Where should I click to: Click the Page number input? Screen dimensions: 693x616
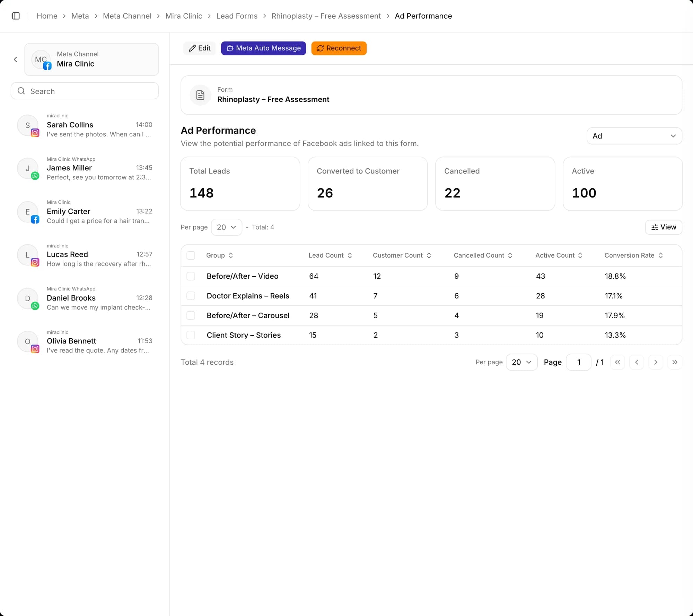coord(579,362)
